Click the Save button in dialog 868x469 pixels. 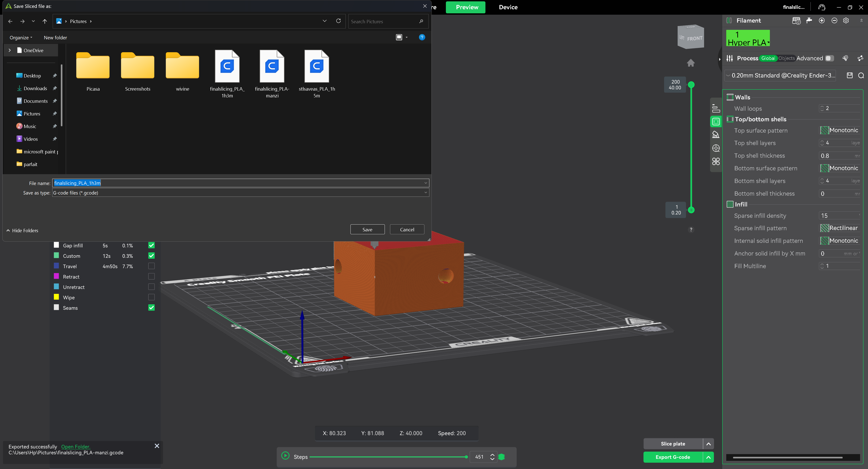point(367,229)
